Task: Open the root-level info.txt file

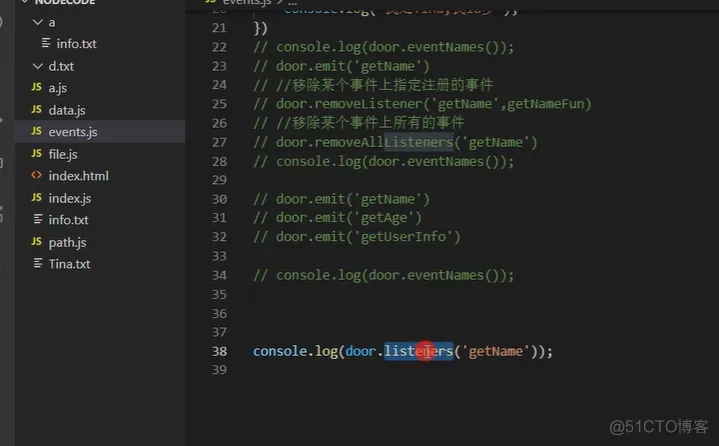Action: click(68, 220)
